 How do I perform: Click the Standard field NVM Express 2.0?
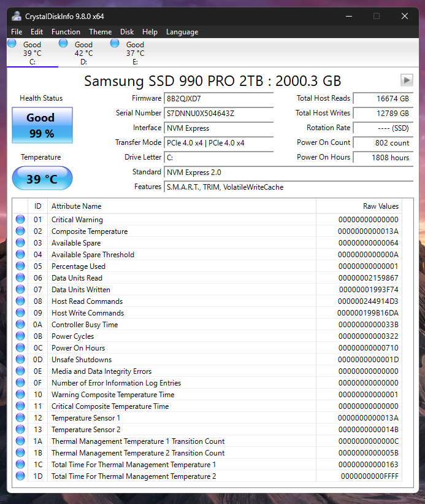[x=289, y=173]
